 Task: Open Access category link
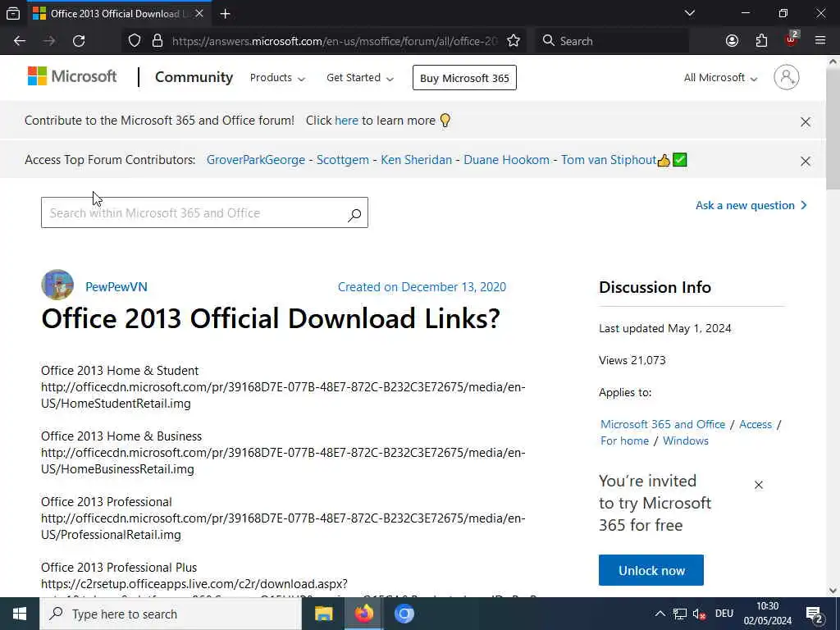pyautogui.click(x=756, y=424)
